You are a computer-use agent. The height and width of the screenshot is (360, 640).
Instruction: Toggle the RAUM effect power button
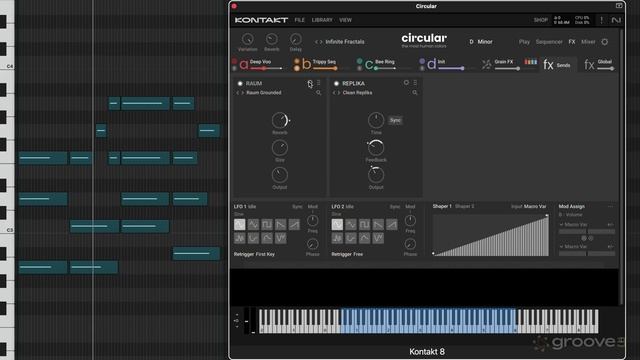(240, 83)
